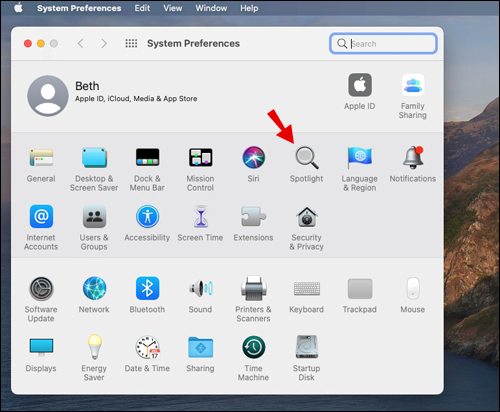
Task: Click inside the Search field
Action: (x=383, y=43)
